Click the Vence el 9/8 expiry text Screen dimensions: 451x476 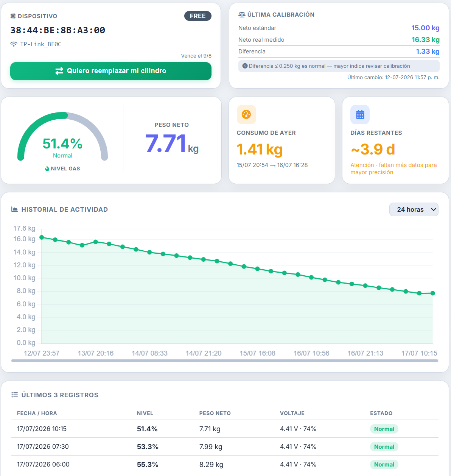(x=196, y=56)
